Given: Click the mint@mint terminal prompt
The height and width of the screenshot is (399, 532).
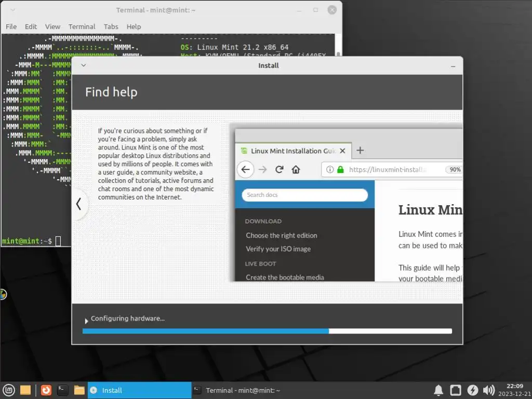Looking at the screenshot, I should point(27,241).
